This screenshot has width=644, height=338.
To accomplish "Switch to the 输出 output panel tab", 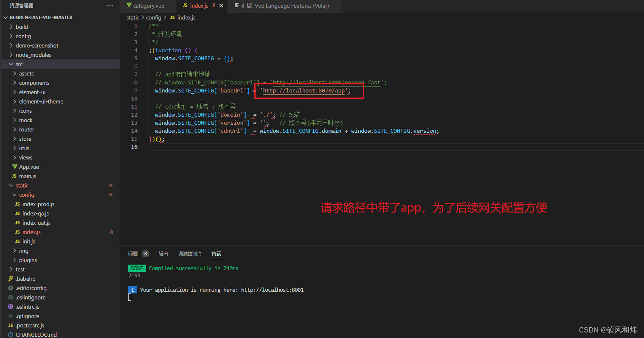I will 163,254.
